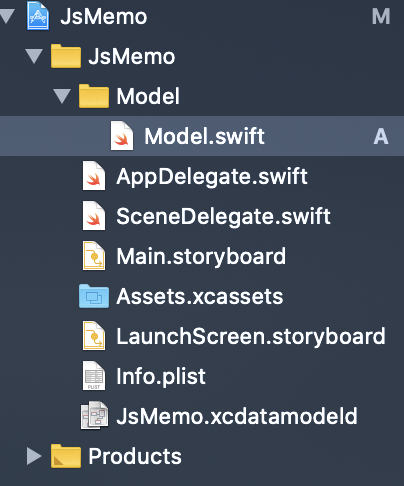Click the JsMemo Xcode project blueprint icon
Image resolution: width=404 pixels, height=486 pixels.
coord(38,16)
